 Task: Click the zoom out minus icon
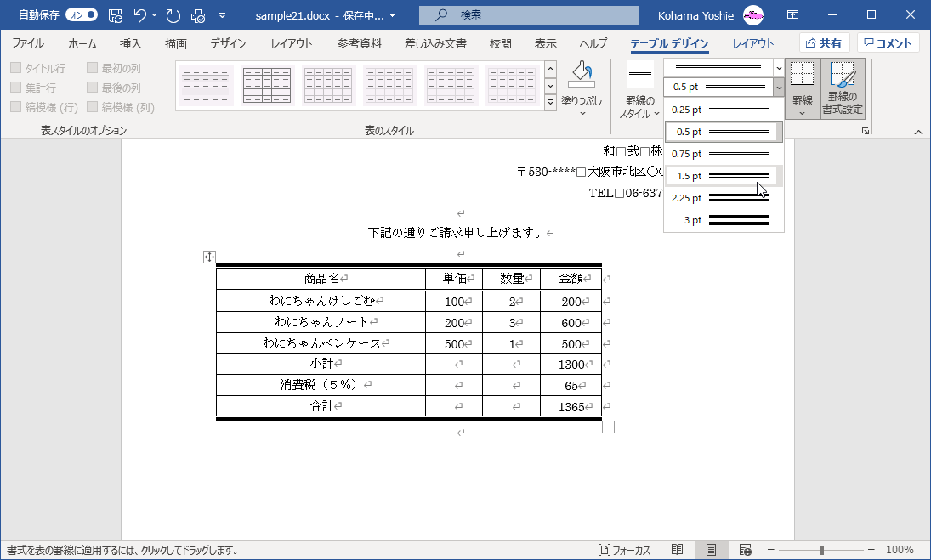click(770, 550)
